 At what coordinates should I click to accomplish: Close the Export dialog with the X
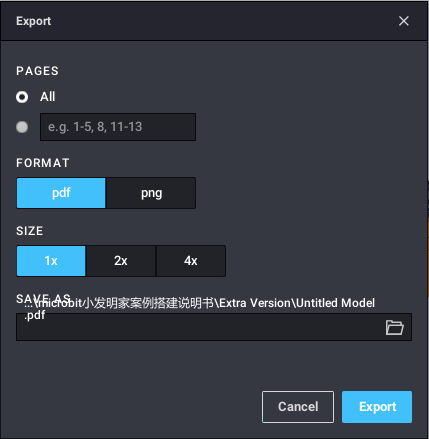tap(404, 21)
